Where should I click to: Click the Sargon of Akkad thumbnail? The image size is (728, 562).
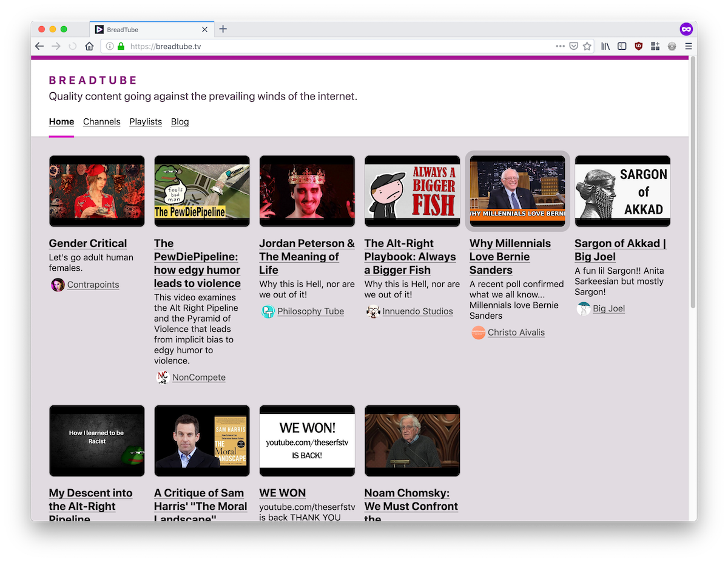coord(622,191)
